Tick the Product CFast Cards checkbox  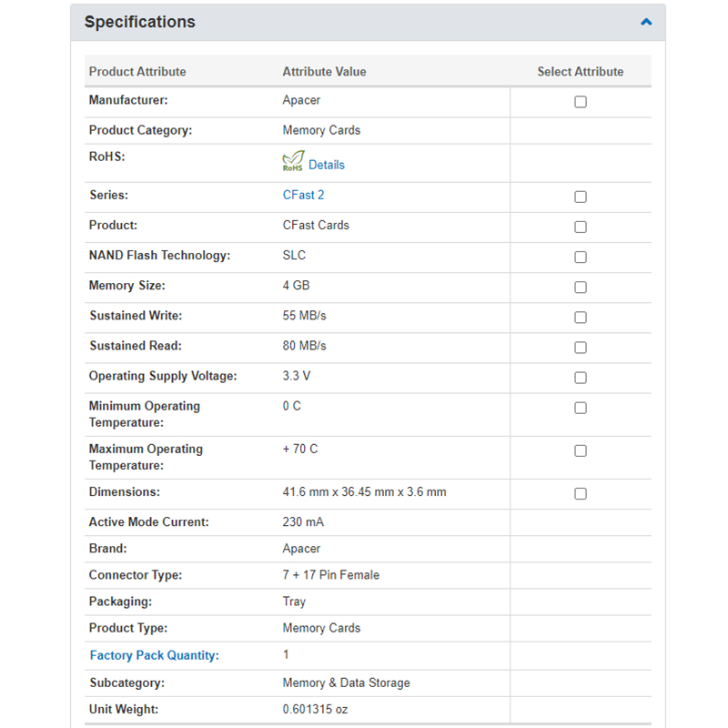pyautogui.click(x=581, y=227)
